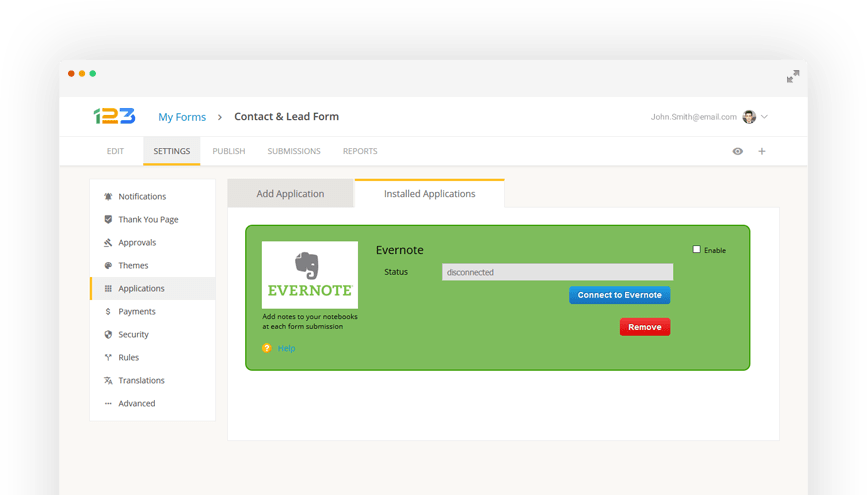867x495 pixels.
Task: Click the Contact & Lead Form title
Action: 286,116
